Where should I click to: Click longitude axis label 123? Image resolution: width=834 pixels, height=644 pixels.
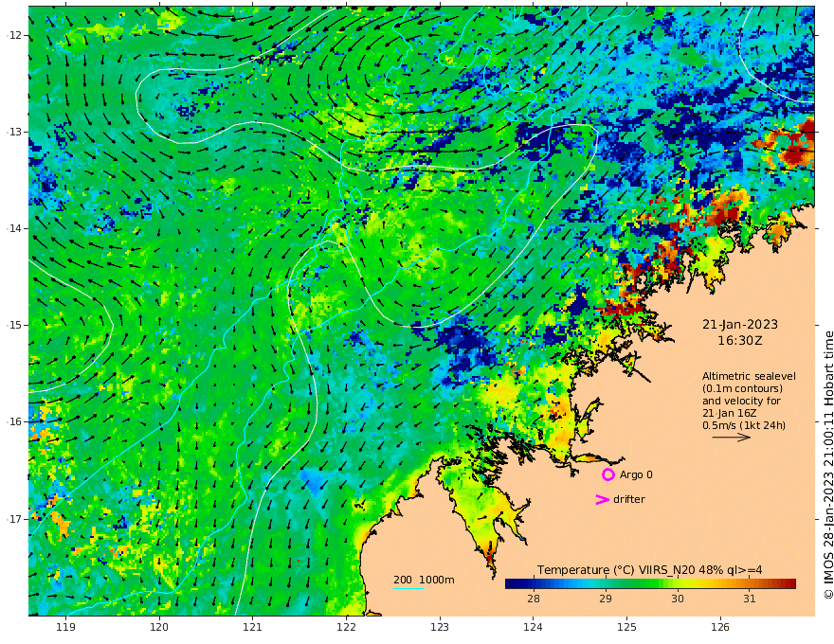[x=440, y=628]
